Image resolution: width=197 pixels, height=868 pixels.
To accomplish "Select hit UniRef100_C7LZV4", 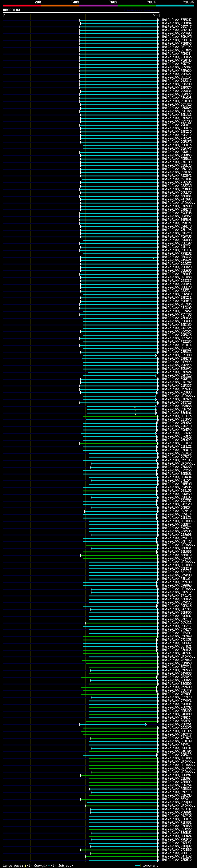I will (176, 481).
